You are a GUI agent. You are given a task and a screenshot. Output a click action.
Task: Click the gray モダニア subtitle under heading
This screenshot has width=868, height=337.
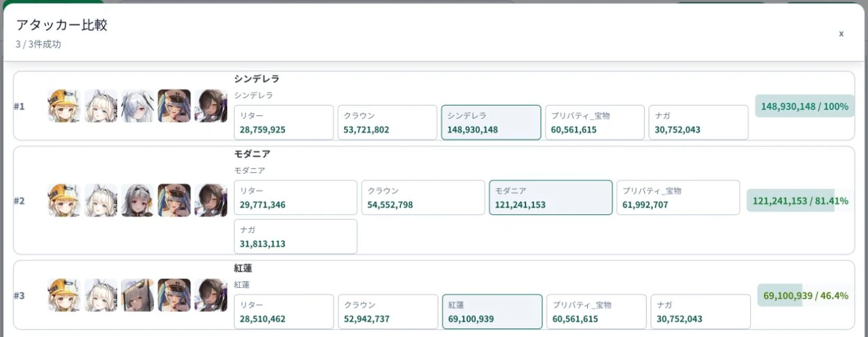tap(250, 170)
